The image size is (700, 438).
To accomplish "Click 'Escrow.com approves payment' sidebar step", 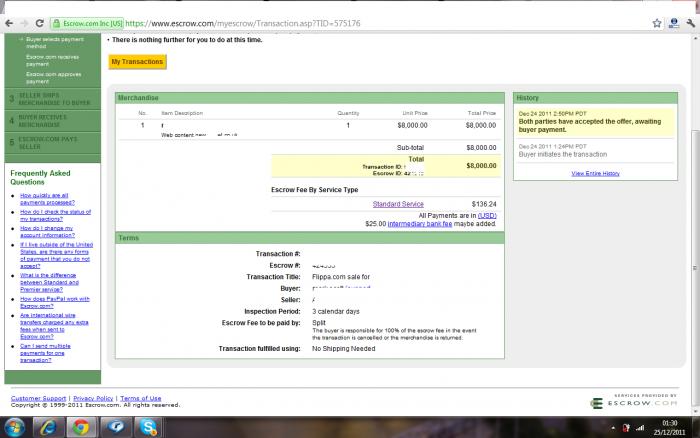I will click(x=54, y=78).
